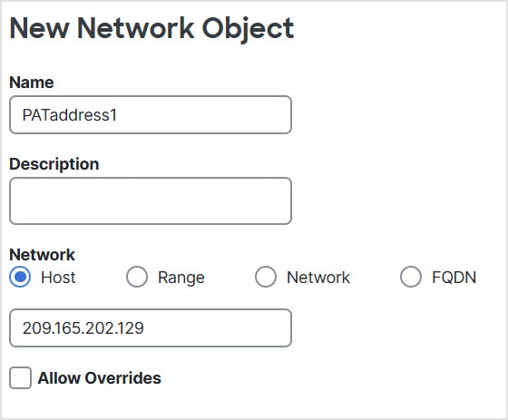Click the 'Allow Overrides' label text
This screenshot has height=420, width=508.
coord(100,378)
